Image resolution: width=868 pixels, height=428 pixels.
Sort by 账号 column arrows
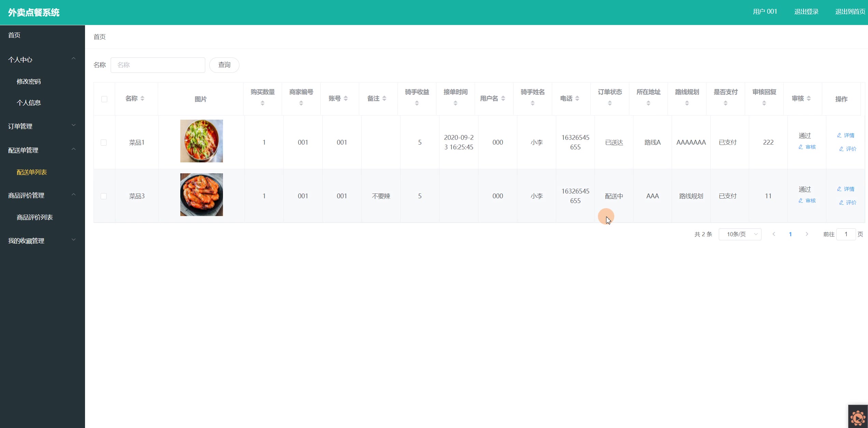tap(346, 98)
